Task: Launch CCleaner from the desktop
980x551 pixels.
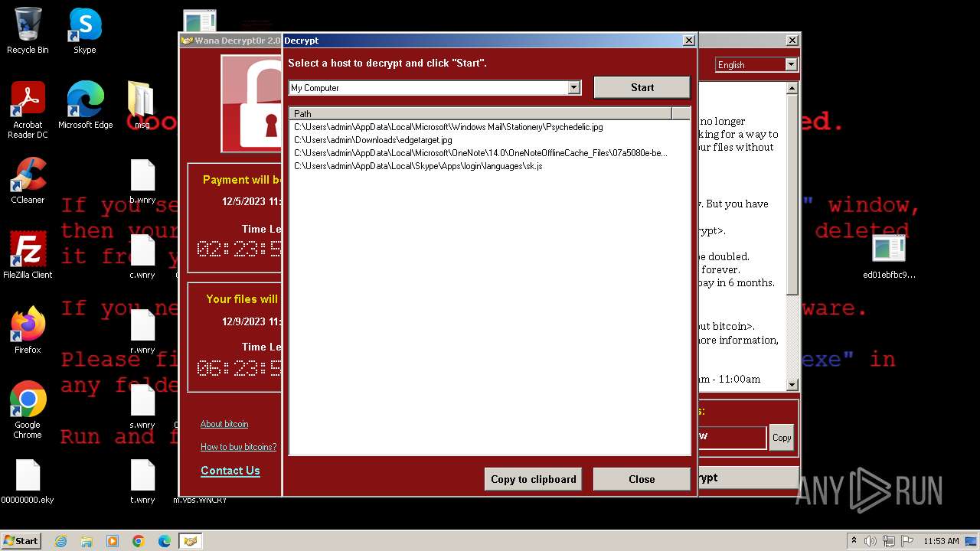Action: (x=28, y=181)
